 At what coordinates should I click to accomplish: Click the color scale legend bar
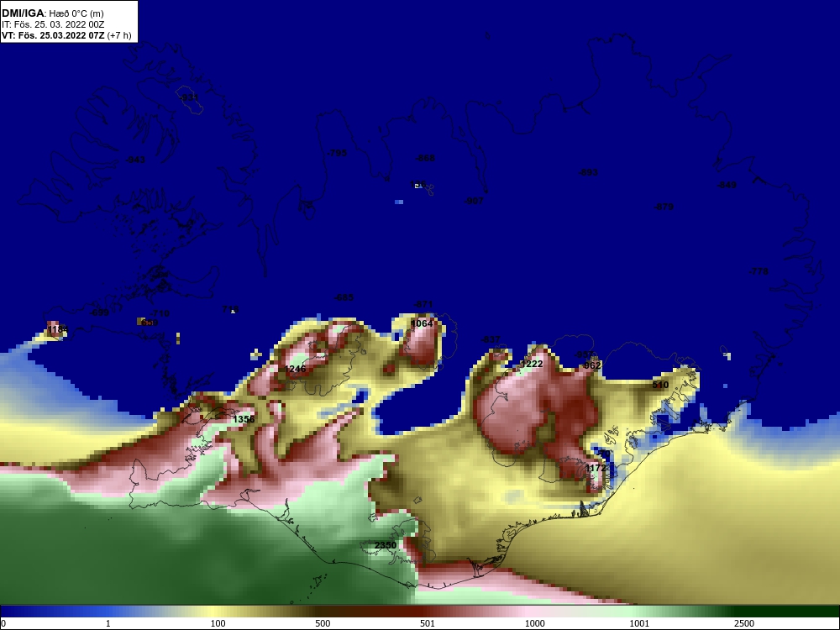420,612
